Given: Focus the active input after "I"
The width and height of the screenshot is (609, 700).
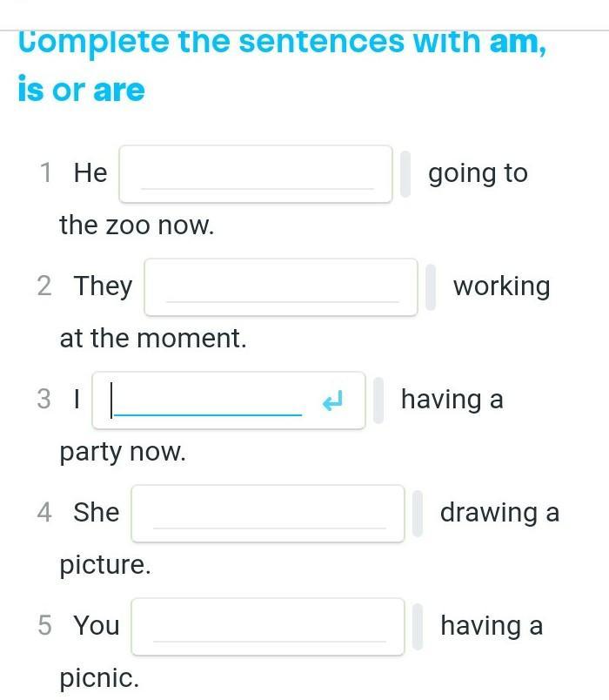Looking at the screenshot, I should (x=209, y=400).
